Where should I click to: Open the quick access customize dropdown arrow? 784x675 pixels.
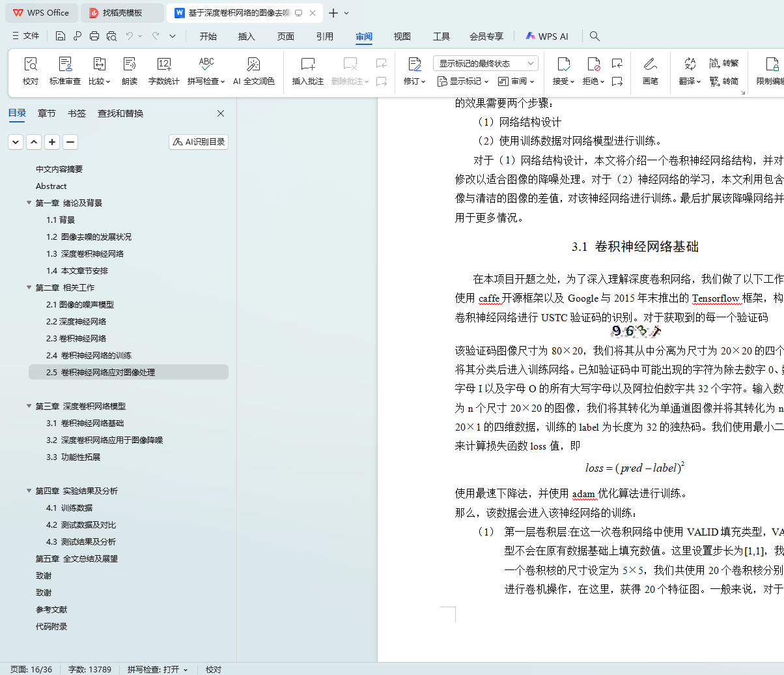pyautogui.click(x=173, y=36)
